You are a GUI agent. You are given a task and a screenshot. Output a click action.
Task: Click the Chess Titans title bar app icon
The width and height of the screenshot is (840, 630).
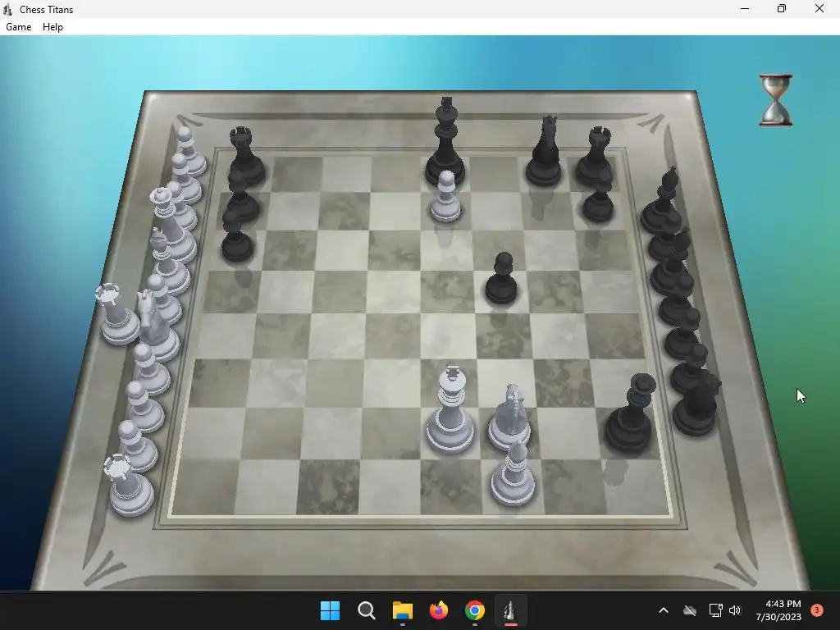[7, 9]
